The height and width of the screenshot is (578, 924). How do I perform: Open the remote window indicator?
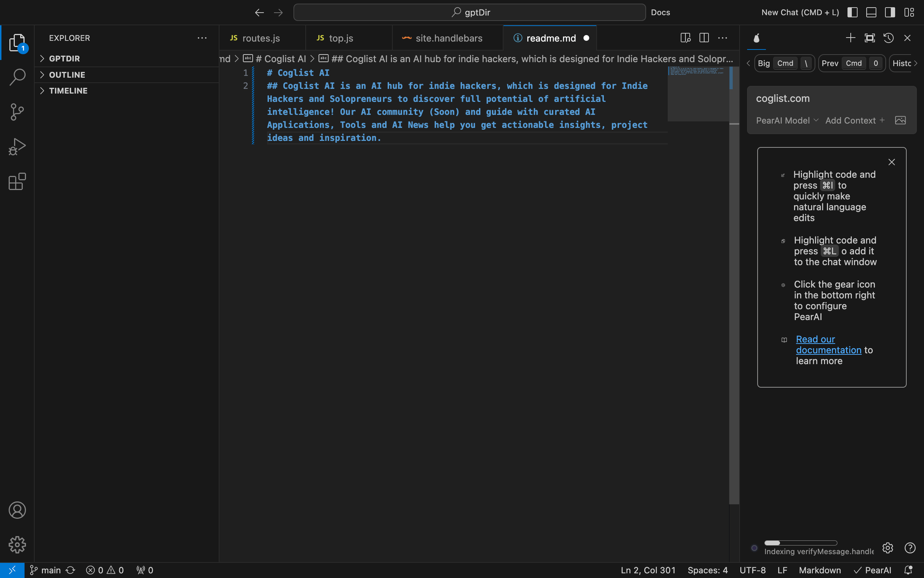point(12,570)
